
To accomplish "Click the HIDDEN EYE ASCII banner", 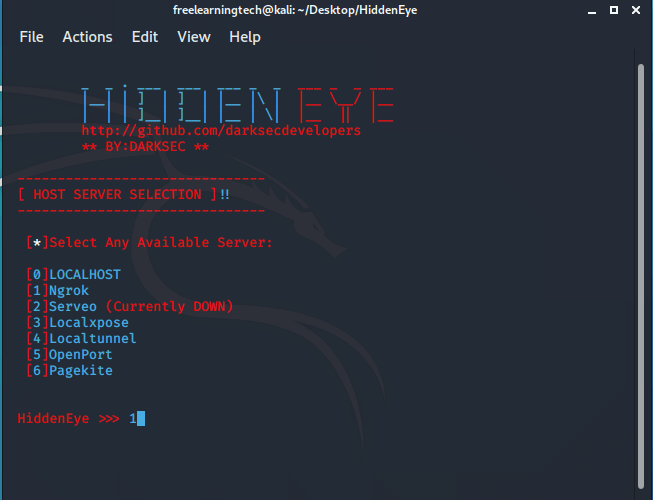I will (x=237, y=104).
